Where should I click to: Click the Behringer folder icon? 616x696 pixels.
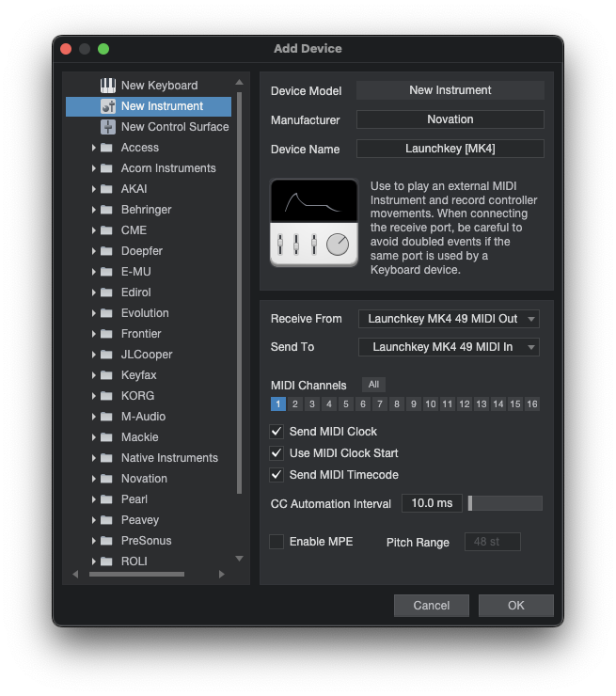click(x=106, y=210)
